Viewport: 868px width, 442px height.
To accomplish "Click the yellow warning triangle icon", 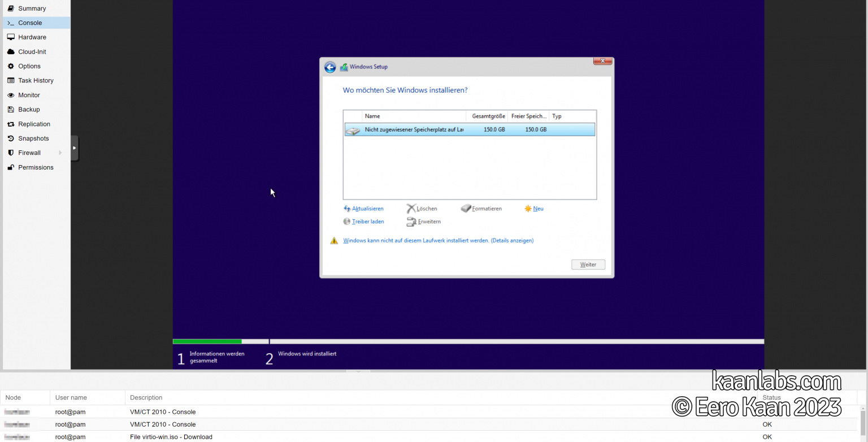I will (334, 240).
